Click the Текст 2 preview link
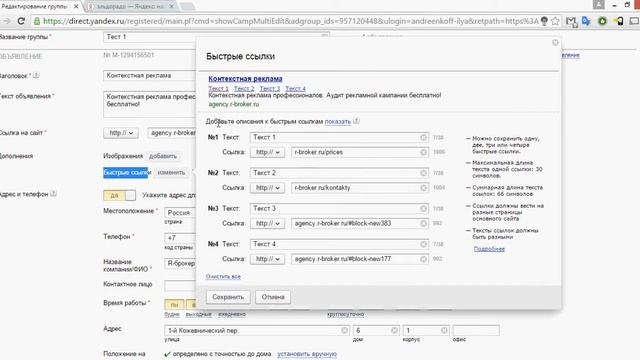The image size is (640, 360). (244, 89)
